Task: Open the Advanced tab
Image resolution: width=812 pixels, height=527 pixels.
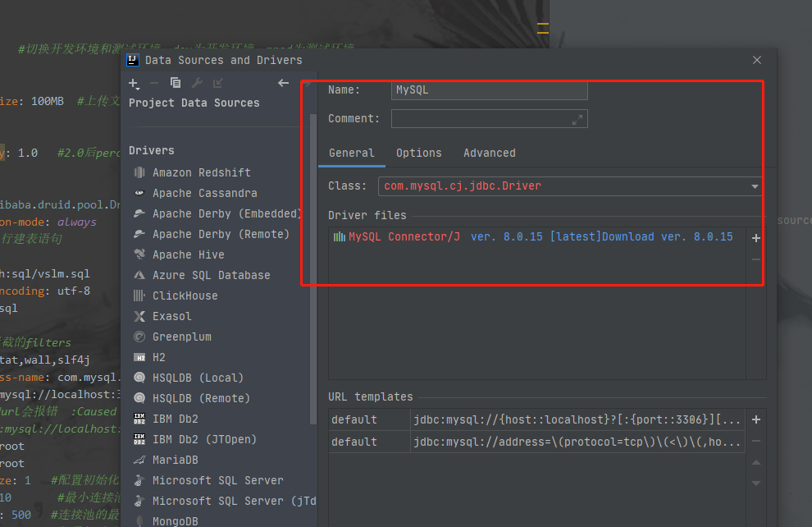Action: [490, 153]
